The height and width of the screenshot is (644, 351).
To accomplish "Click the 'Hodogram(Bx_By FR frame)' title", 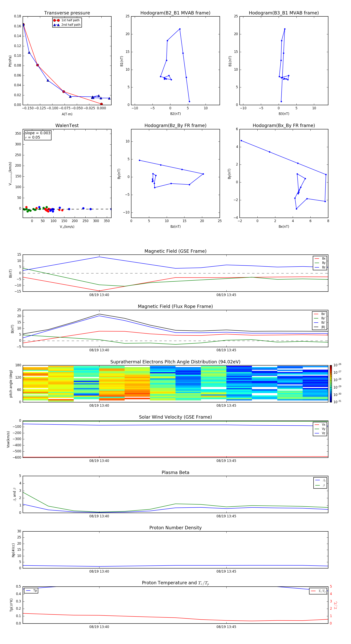I will coord(284,125).
